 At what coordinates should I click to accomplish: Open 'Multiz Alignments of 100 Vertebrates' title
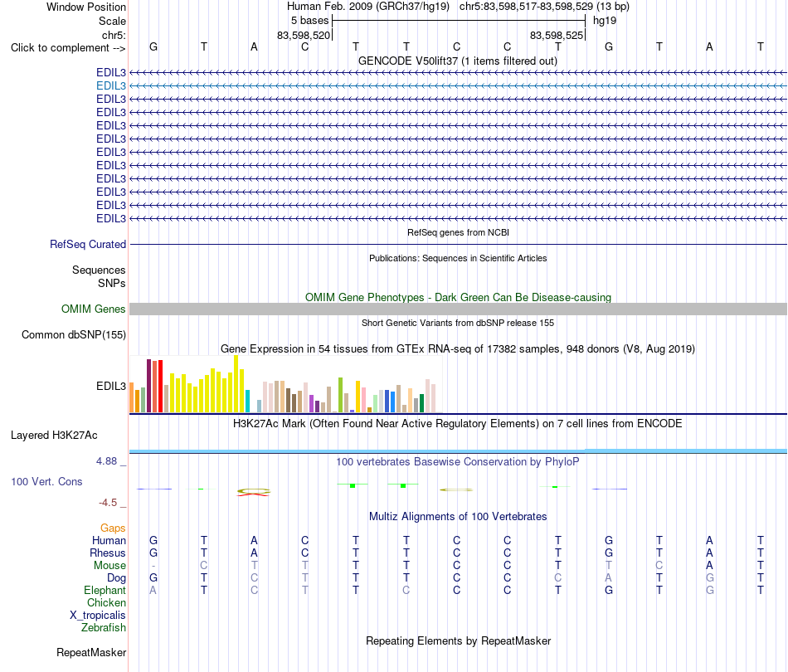458,516
